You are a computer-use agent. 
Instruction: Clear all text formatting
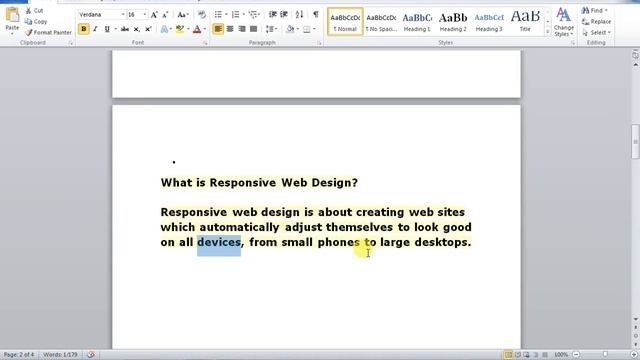(202, 15)
